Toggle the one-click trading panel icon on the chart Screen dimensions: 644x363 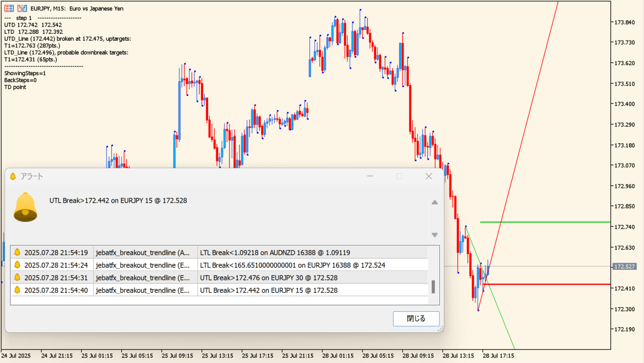coord(22,9)
